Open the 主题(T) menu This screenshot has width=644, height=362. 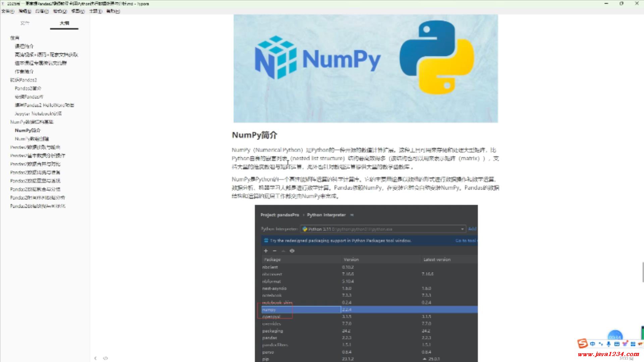click(96, 11)
